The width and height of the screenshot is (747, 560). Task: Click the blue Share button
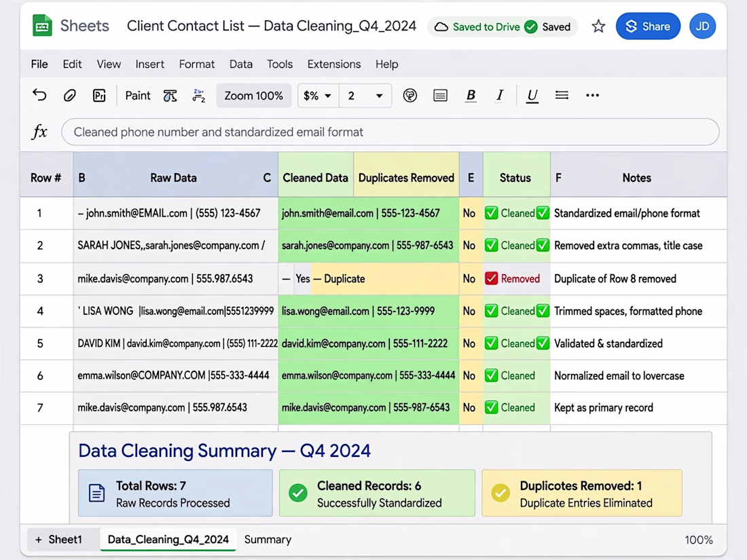(x=648, y=26)
